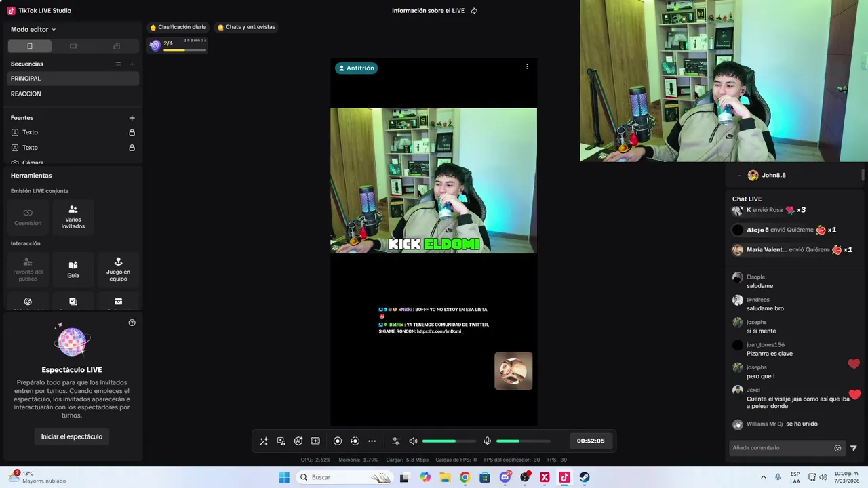Click Información sobre el LIVE title
This screenshot has height=488, width=868.
pyautogui.click(x=428, y=11)
